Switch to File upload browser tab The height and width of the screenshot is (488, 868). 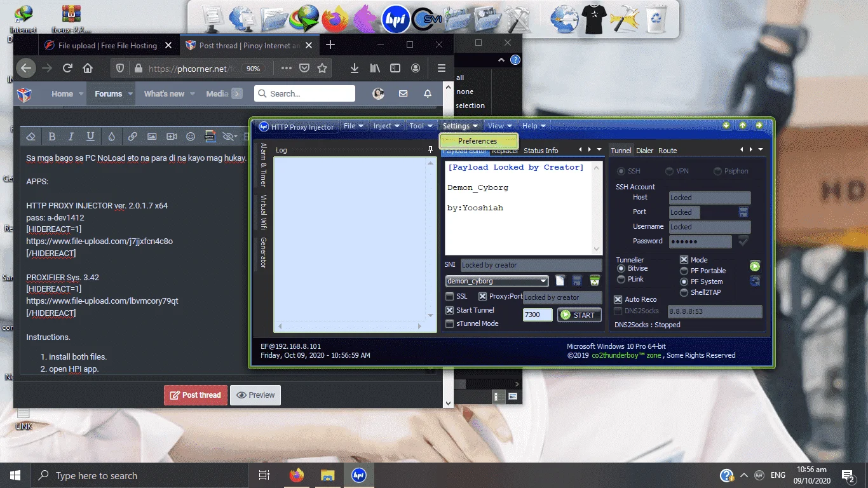(x=107, y=46)
